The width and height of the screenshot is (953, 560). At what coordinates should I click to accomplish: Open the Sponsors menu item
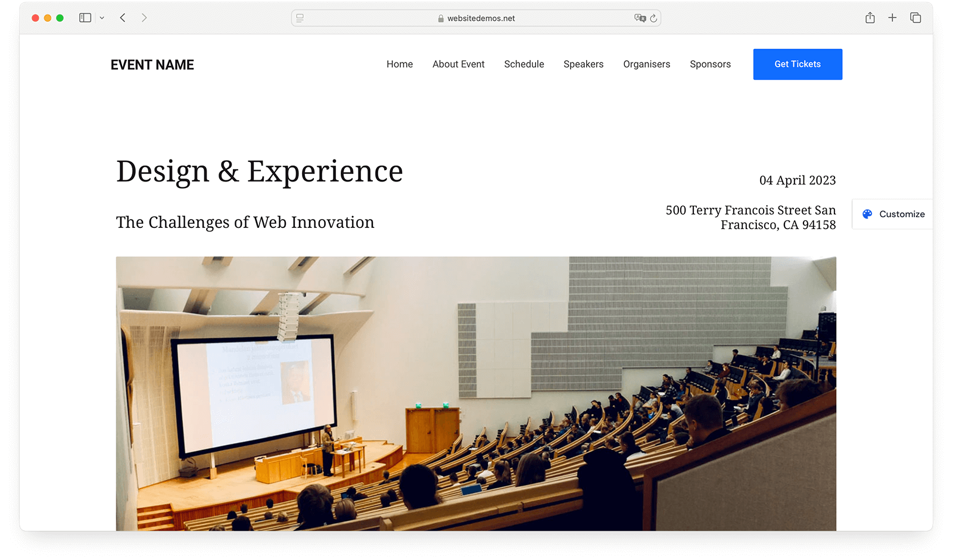(x=710, y=64)
